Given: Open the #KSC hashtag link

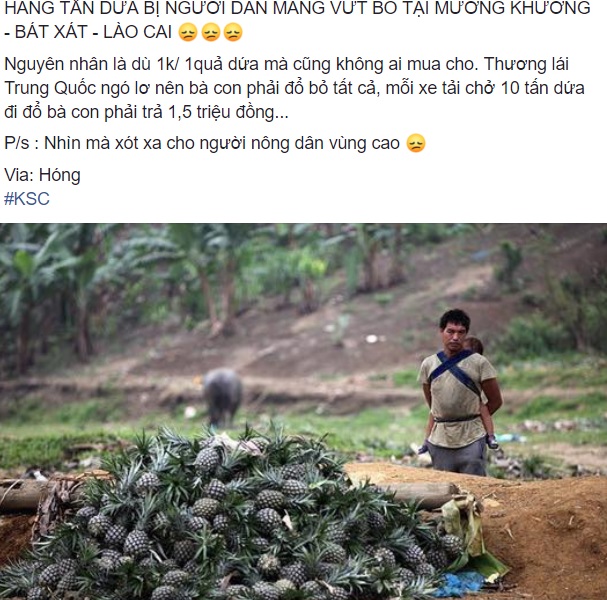Looking at the screenshot, I should pos(27,199).
